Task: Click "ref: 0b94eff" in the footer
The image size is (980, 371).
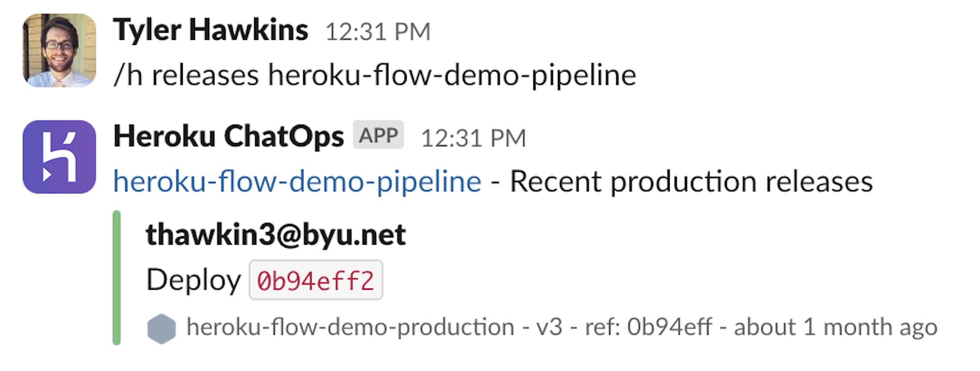Action: pos(648,327)
